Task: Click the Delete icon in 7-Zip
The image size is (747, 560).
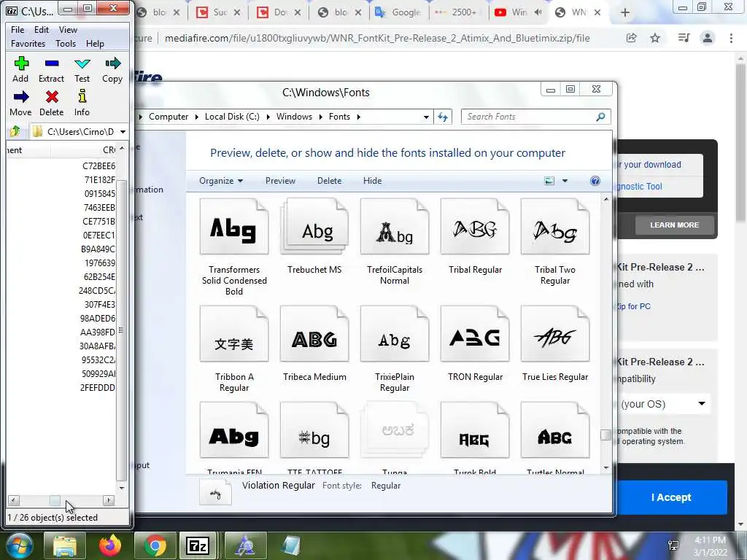Action: [x=52, y=97]
